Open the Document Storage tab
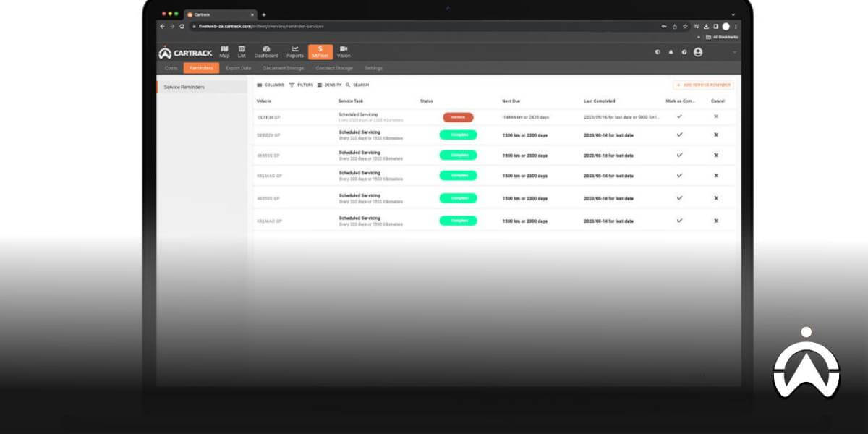The image size is (868, 434). pyautogui.click(x=284, y=68)
